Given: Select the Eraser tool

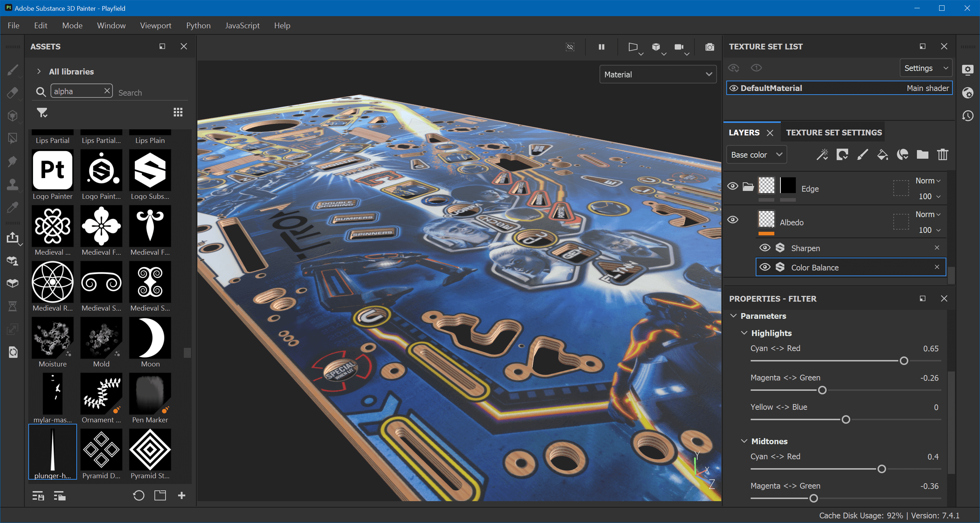Looking at the screenshot, I should click(x=12, y=93).
